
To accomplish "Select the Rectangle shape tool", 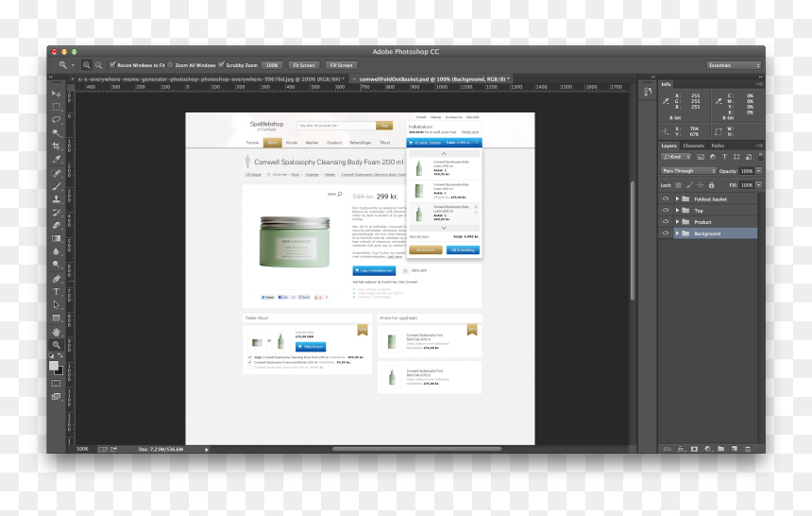I will point(56,318).
